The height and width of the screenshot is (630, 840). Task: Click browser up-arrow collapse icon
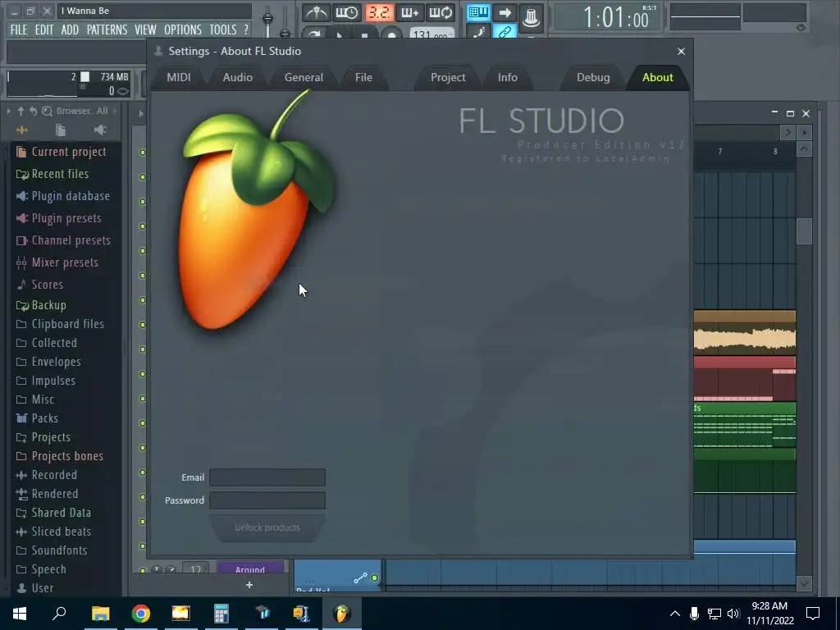tap(21, 111)
